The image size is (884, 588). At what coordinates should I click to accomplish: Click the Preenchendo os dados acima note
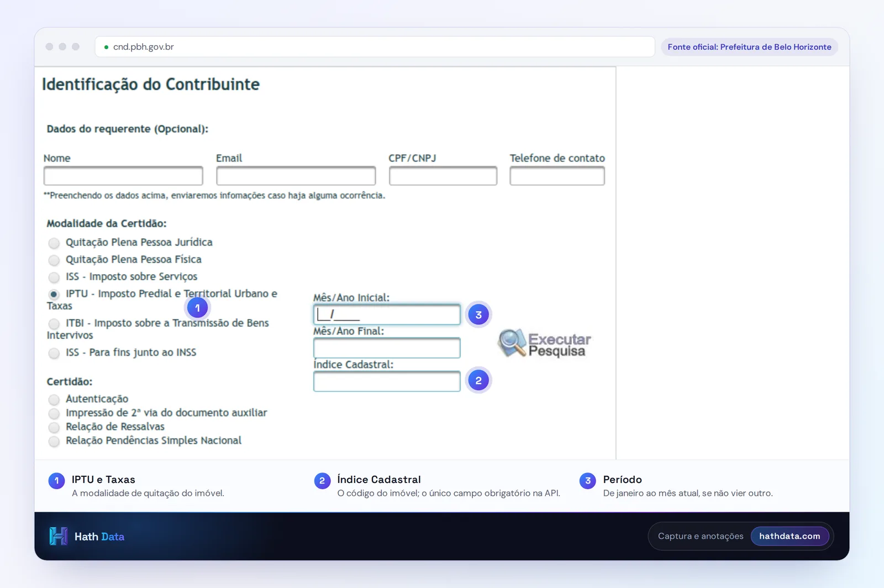tap(214, 196)
